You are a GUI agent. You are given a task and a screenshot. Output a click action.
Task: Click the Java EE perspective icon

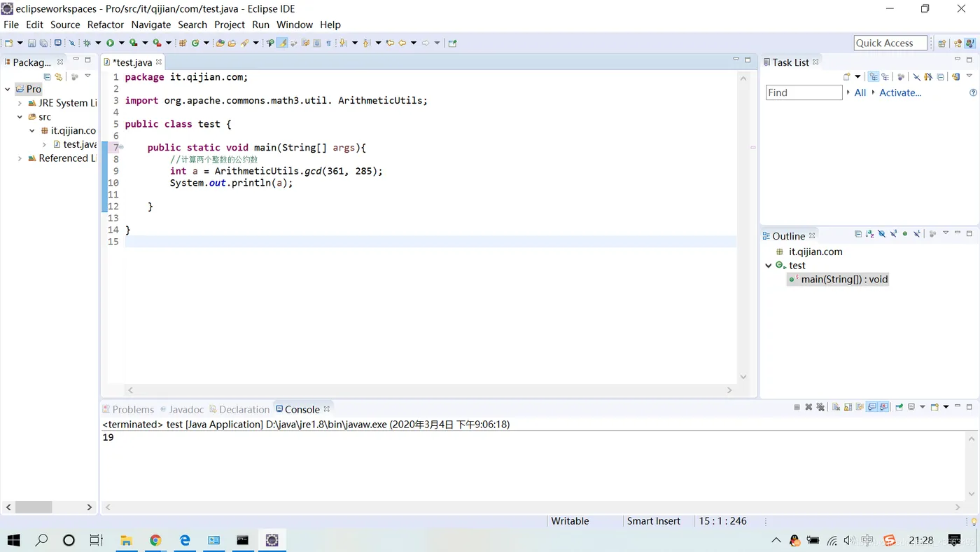click(x=958, y=43)
